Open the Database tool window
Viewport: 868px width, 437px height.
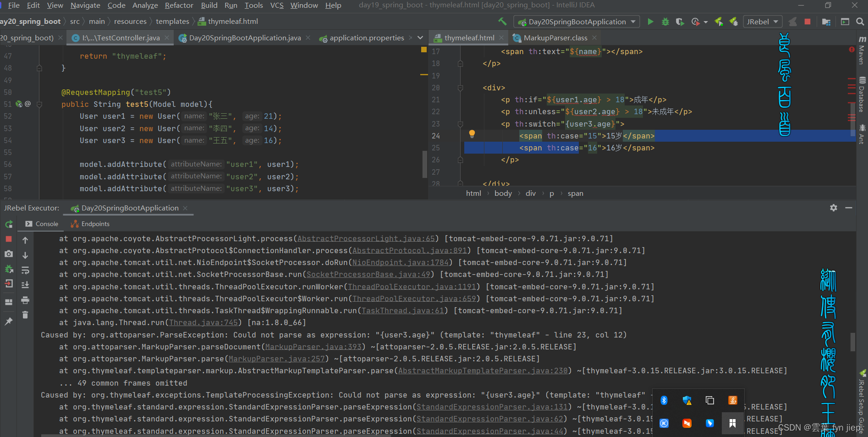click(x=862, y=94)
